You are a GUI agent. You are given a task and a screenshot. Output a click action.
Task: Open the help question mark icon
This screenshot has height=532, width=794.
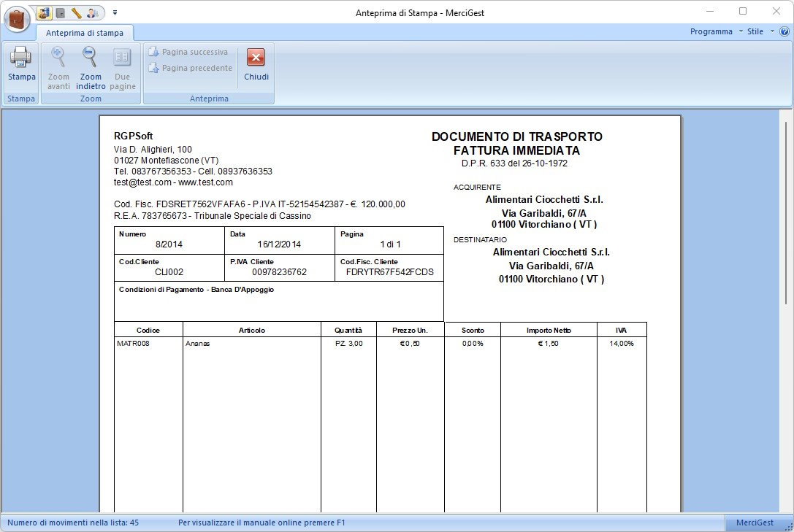[785, 31]
